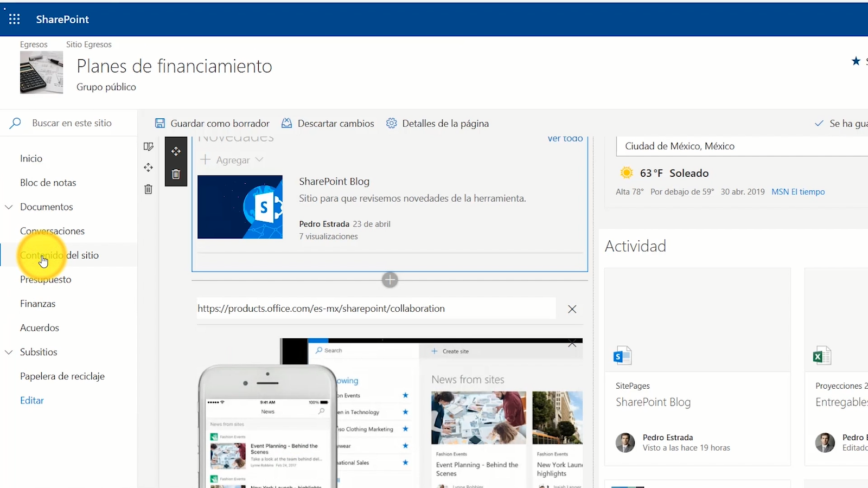Viewport: 868px width, 488px height.
Task: Click the calculator site logo image
Action: pos(41,73)
